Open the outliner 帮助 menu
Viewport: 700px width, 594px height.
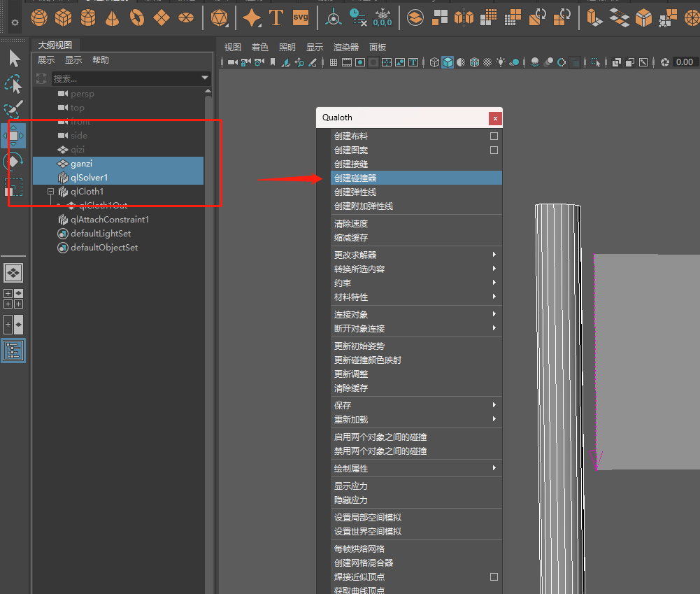point(101,60)
